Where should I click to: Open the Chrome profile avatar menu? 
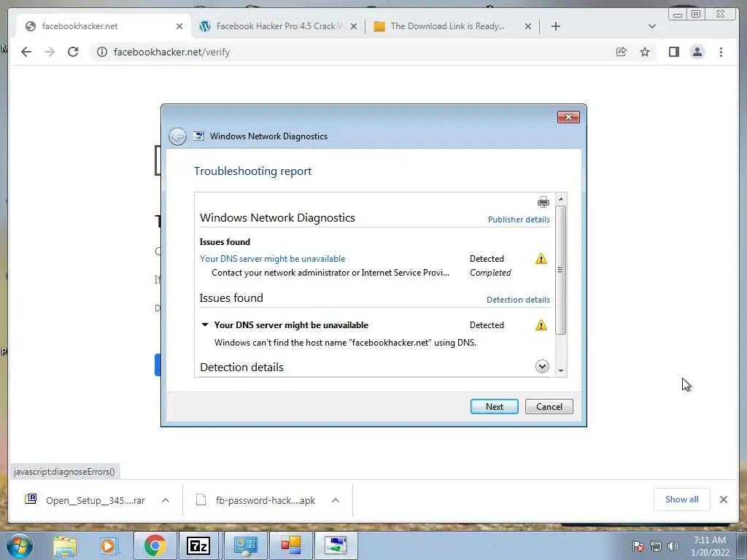(697, 52)
